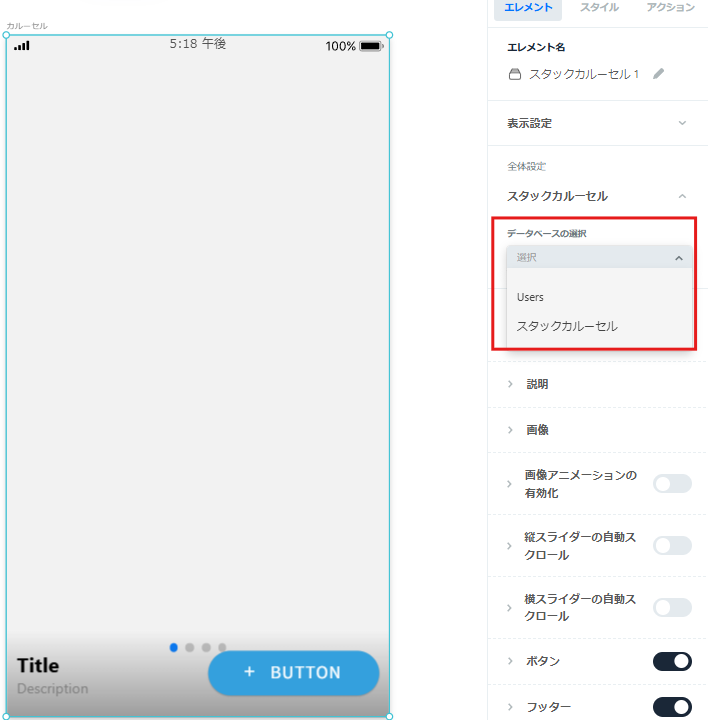Expand the 表示設定 section
This screenshot has height=720, width=708.
click(597, 123)
